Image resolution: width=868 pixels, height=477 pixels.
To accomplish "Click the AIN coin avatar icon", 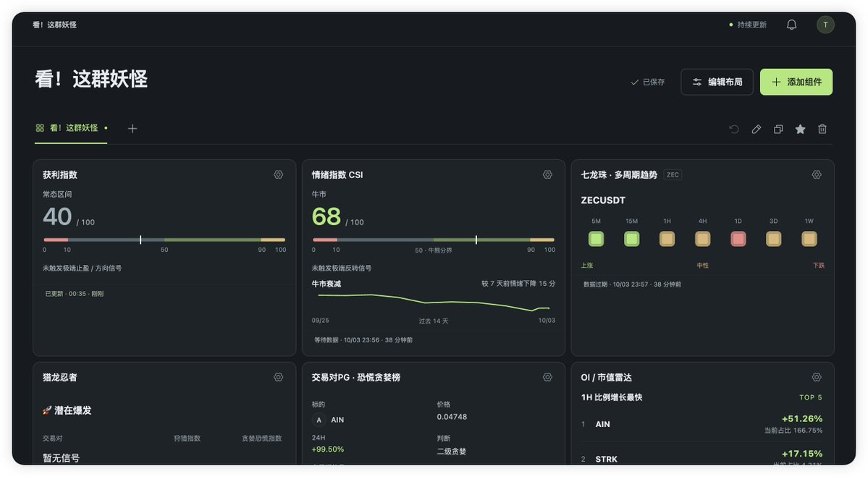I will point(319,420).
